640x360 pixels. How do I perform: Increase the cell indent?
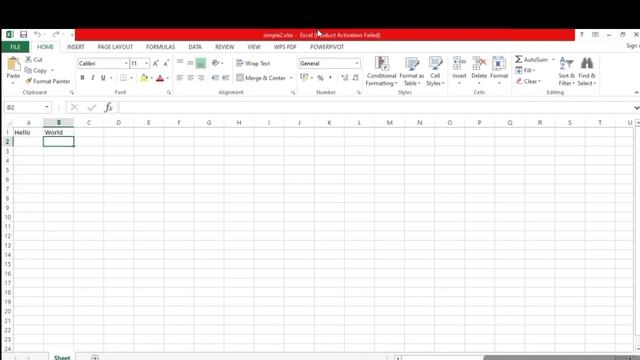[x=226, y=78]
